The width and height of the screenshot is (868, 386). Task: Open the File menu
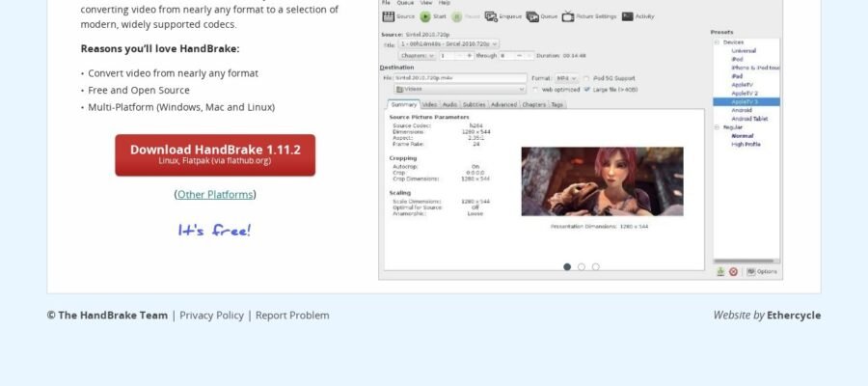coord(386,3)
